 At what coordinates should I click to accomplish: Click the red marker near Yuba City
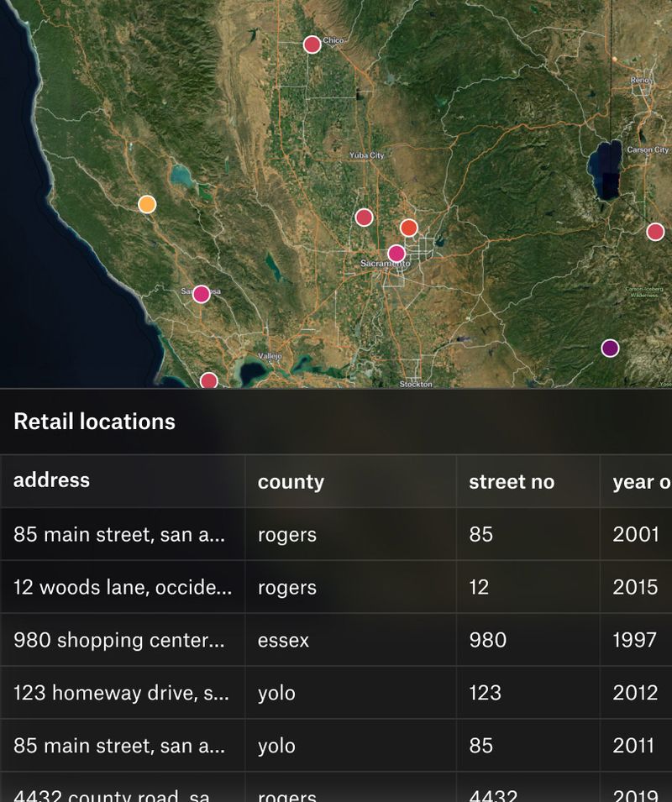point(364,216)
